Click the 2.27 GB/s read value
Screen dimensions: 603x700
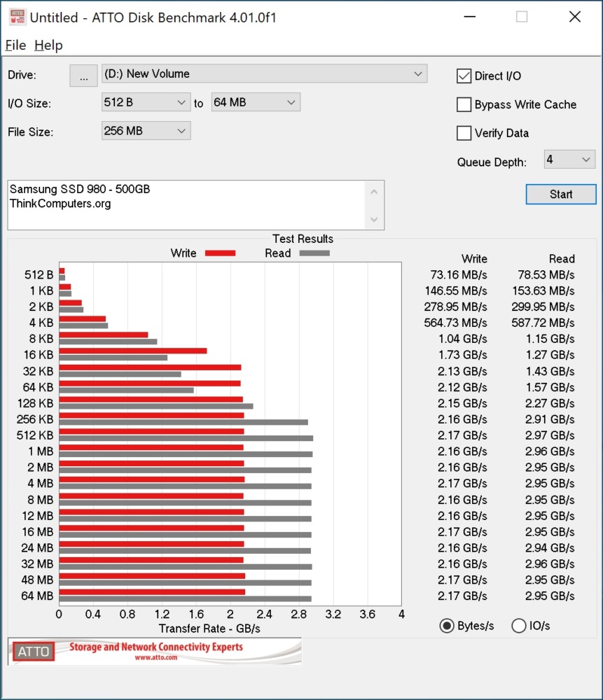tap(550, 403)
